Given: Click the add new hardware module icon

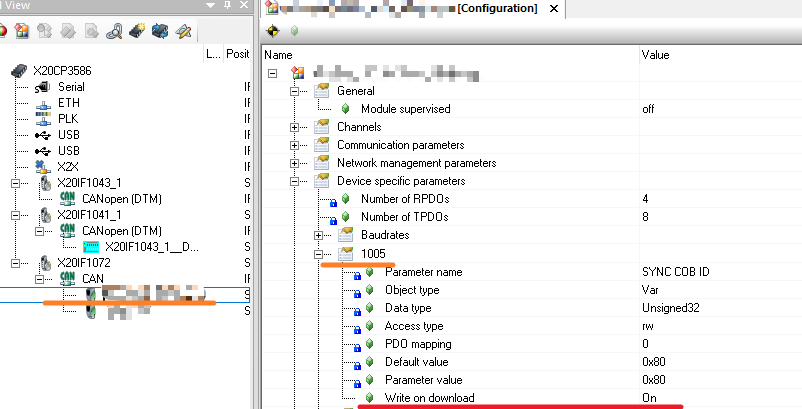Looking at the screenshot, I should 137,32.
